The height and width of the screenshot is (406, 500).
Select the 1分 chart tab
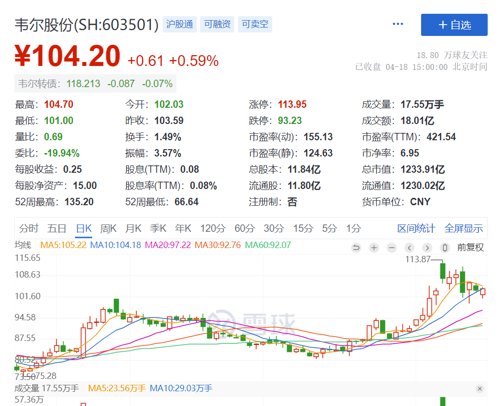354,228
